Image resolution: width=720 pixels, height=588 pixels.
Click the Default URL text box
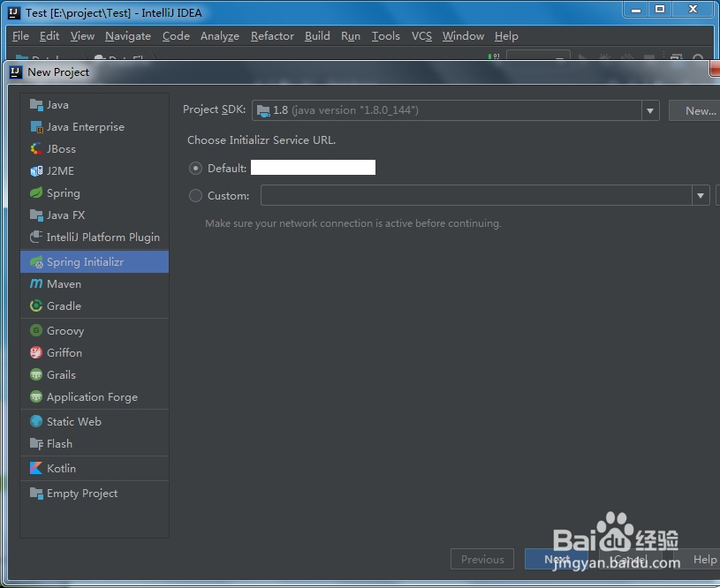point(313,168)
